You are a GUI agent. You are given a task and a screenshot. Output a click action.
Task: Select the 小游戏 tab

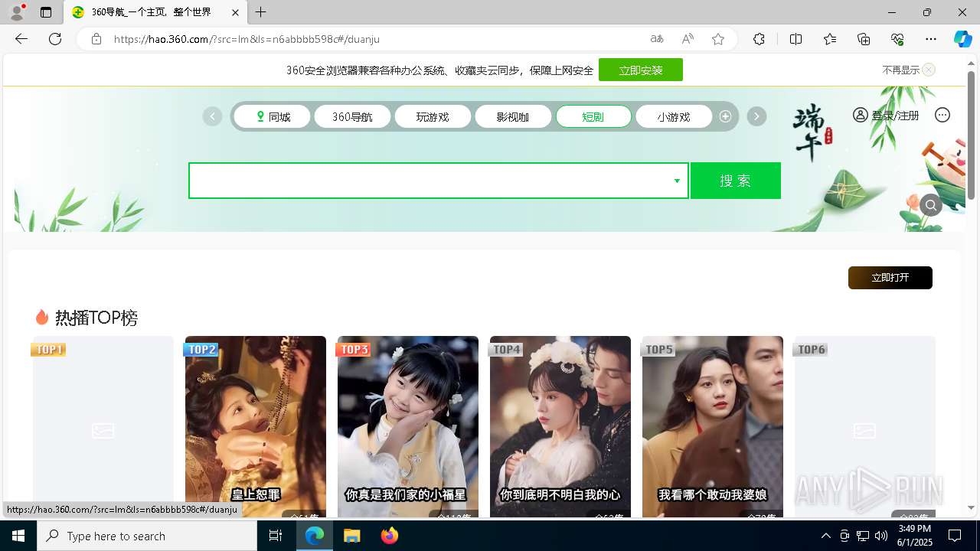tap(674, 116)
